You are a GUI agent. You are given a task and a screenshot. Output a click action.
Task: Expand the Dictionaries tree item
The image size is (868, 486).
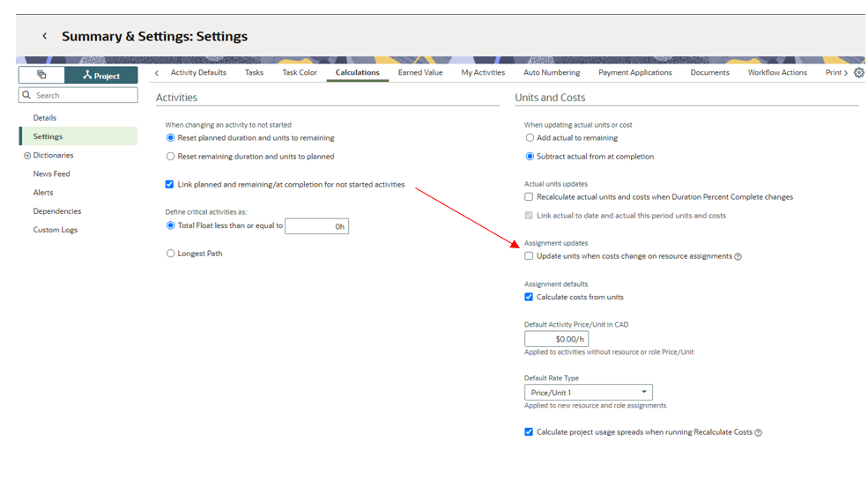27,156
